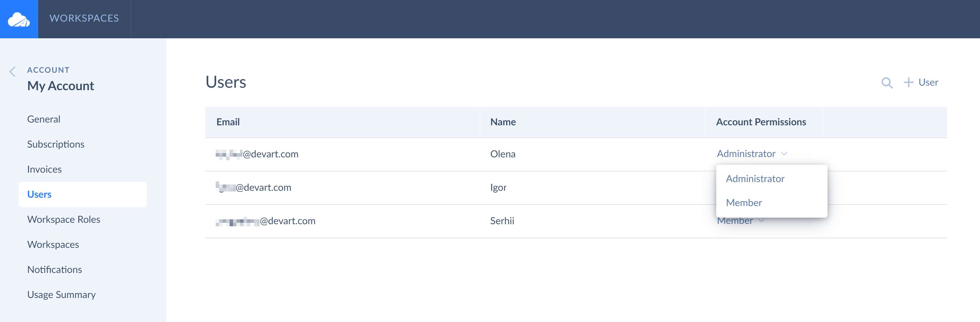Click the cloud logo icon
Screen dimensions: 980x322
click(19, 19)
